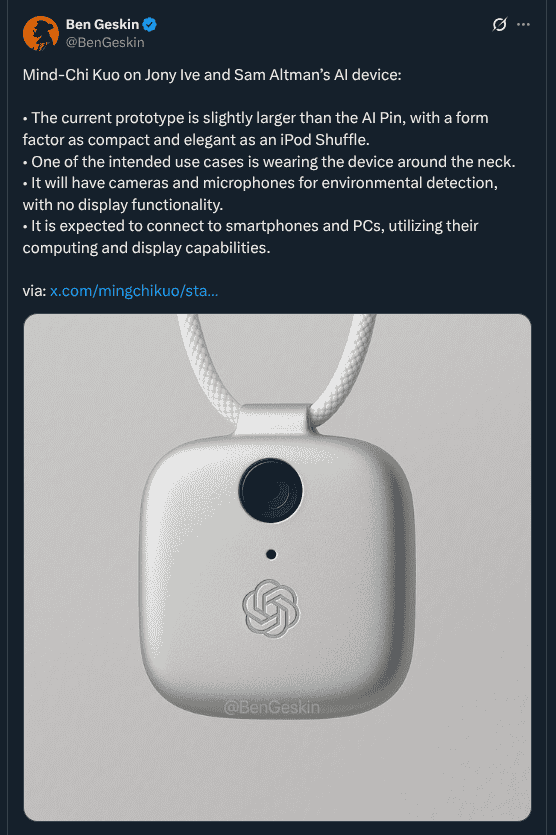The image size is (556, 835).
Task: Click the black camera lens on the device
Action: (271, 490)
